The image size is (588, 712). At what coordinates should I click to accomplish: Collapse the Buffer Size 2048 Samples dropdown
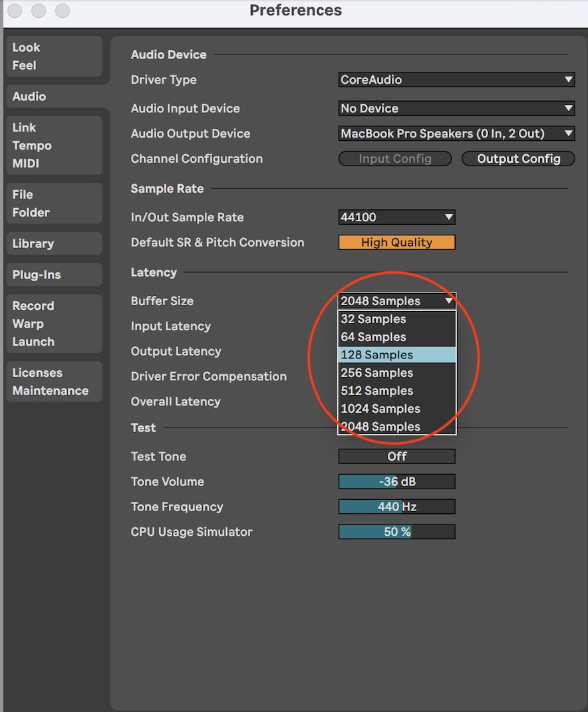[396, 300]
